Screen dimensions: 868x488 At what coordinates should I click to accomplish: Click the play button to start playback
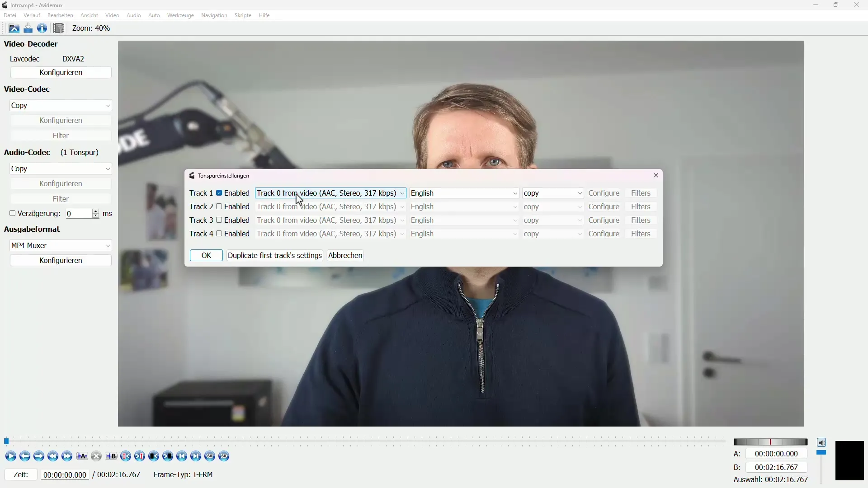10,456
